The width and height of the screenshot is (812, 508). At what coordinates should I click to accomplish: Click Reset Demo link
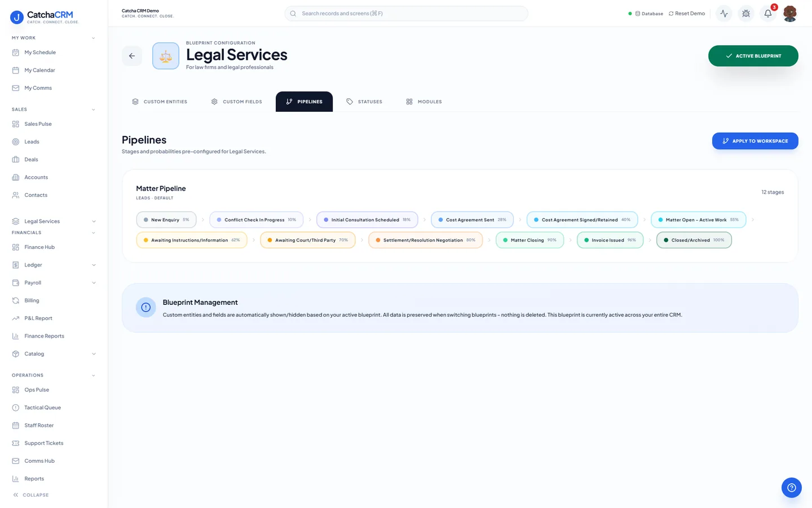coord(687,14)
